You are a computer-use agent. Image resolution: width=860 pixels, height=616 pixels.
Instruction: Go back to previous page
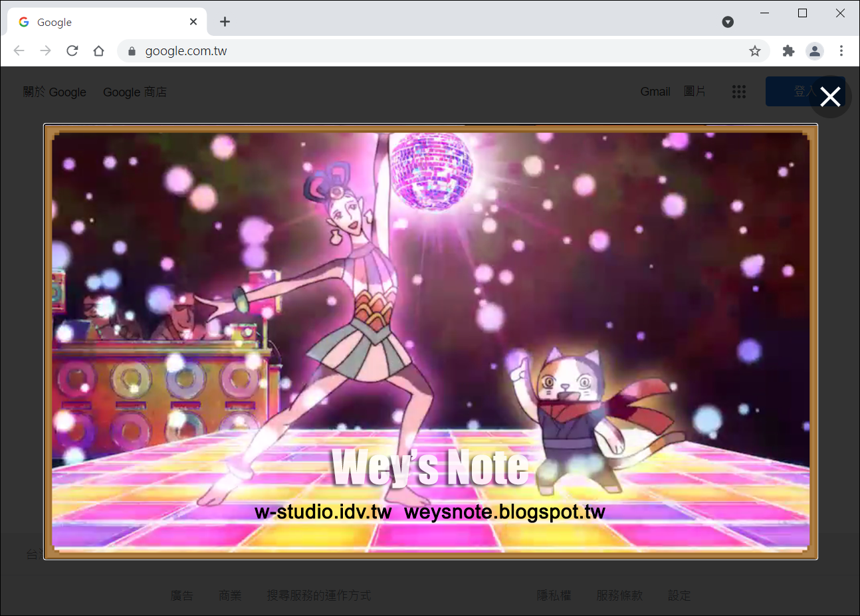point(19,51)
